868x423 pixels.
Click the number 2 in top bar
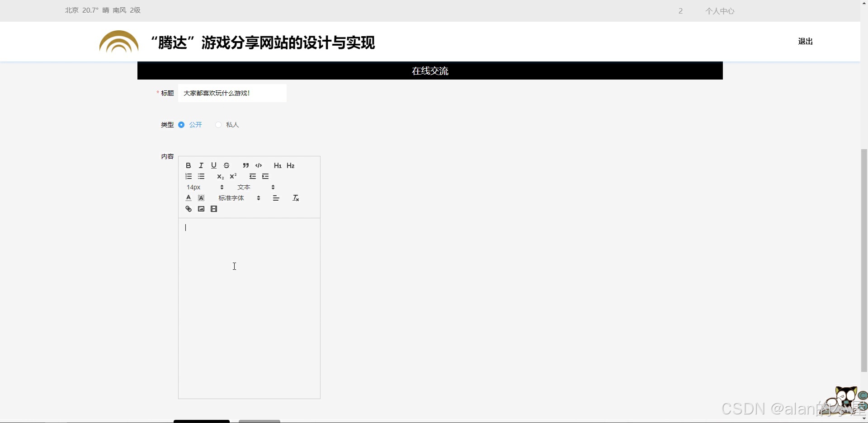point(680,11)
